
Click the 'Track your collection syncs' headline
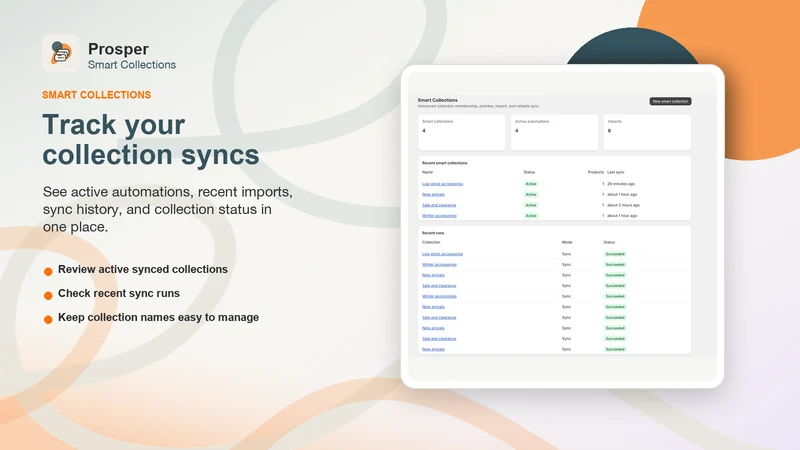151,139
